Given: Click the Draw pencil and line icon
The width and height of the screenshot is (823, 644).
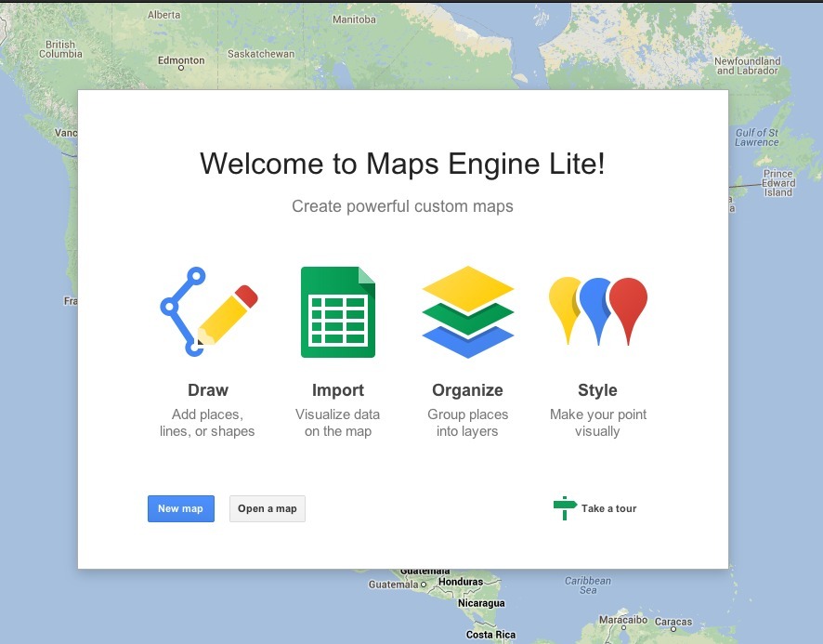Looking at the screenshot, I should point(208,311).
